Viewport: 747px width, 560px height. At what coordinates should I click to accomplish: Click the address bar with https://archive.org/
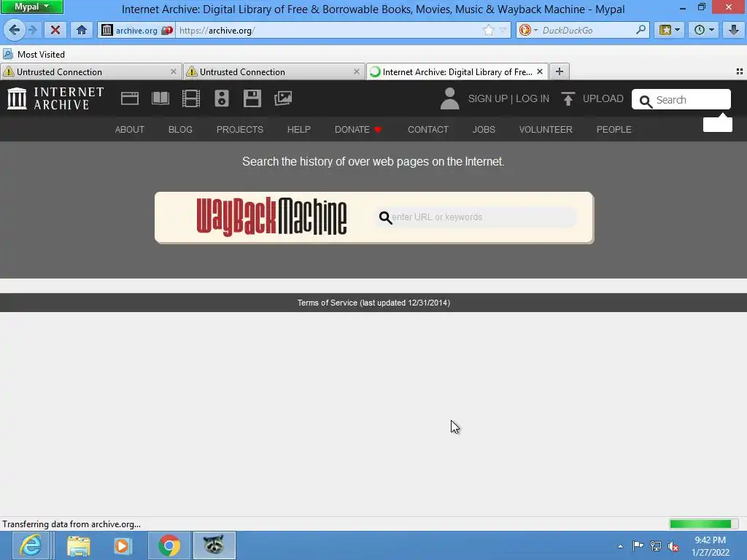click(329, 31)
